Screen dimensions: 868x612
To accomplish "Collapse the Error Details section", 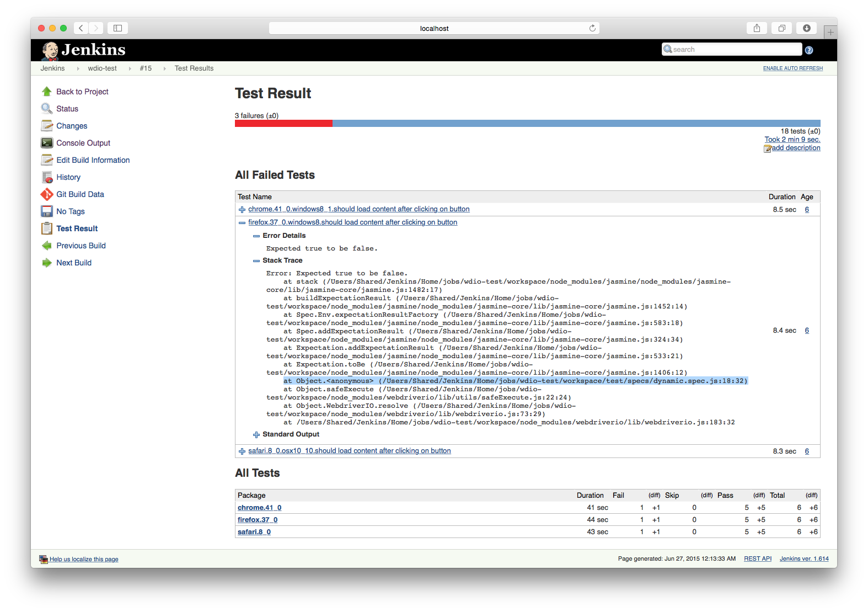I will tap(256, 236).
